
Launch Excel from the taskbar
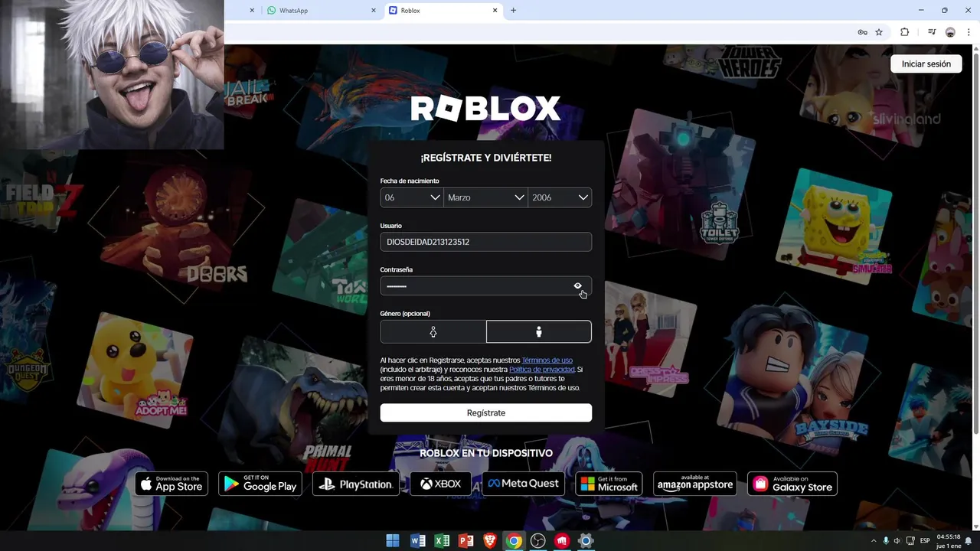[x=442, y=541]
